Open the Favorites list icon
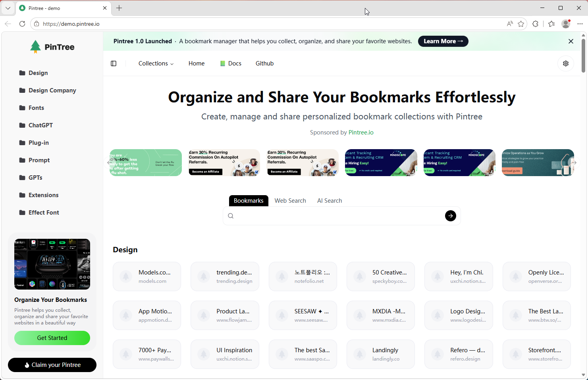The image size is (588, 380). pyautogui.click(x=551, y=24)
